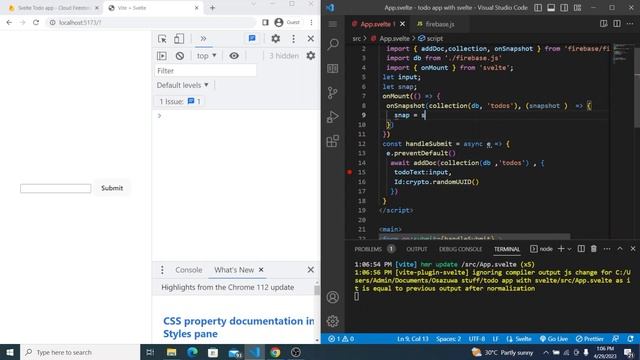This screenshot has height=360, width=640.
Task: Open a new browser tab
Action: point(212,8)
